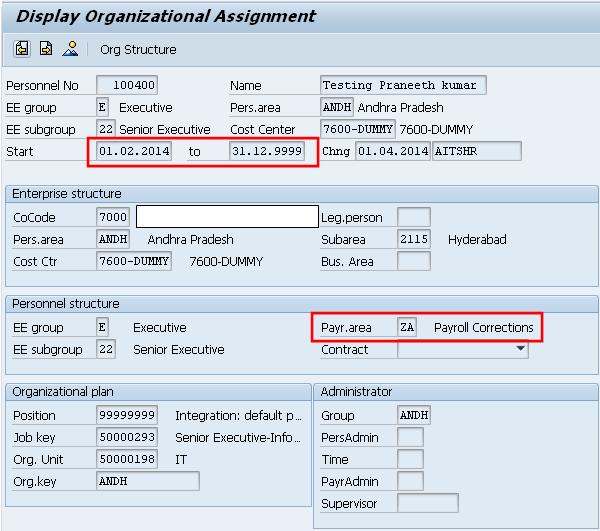This screenshot has height=531, width=600.
Task: Select the Leg.person field
Action: point(414,217)
